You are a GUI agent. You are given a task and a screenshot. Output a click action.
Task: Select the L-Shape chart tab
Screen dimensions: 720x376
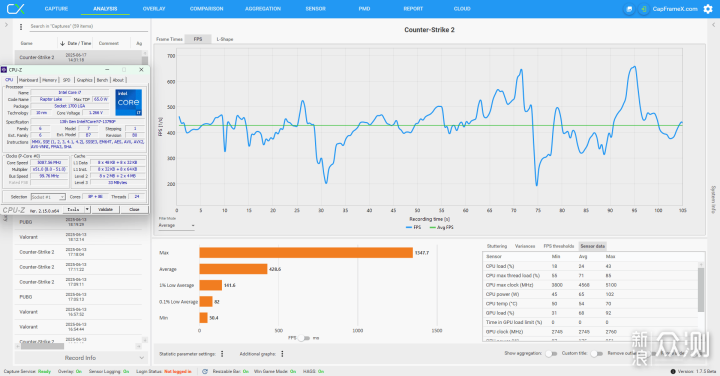225,39
